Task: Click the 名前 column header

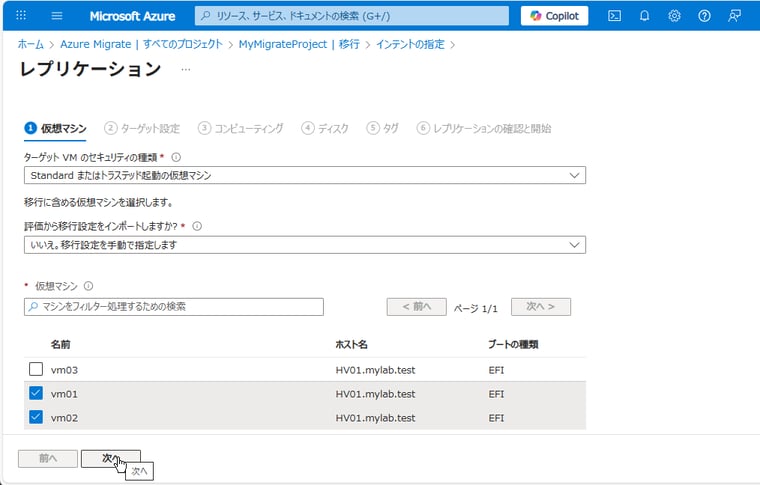Action: [61, 344]
